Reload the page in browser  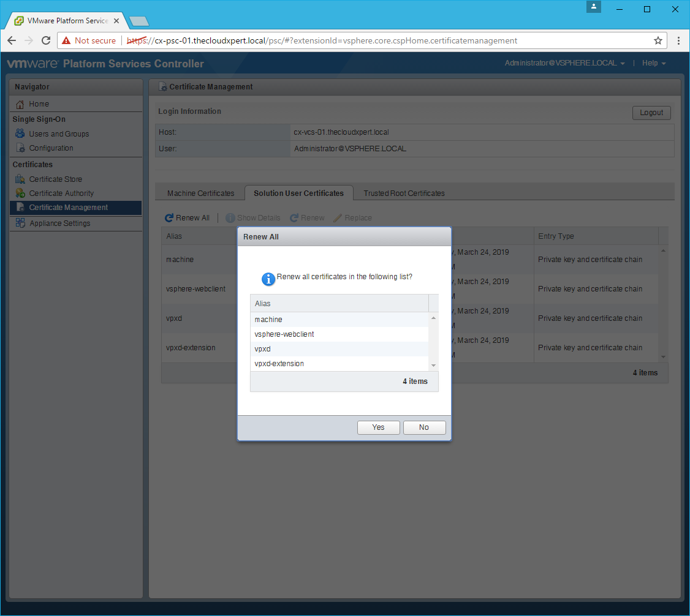point(45,41)
